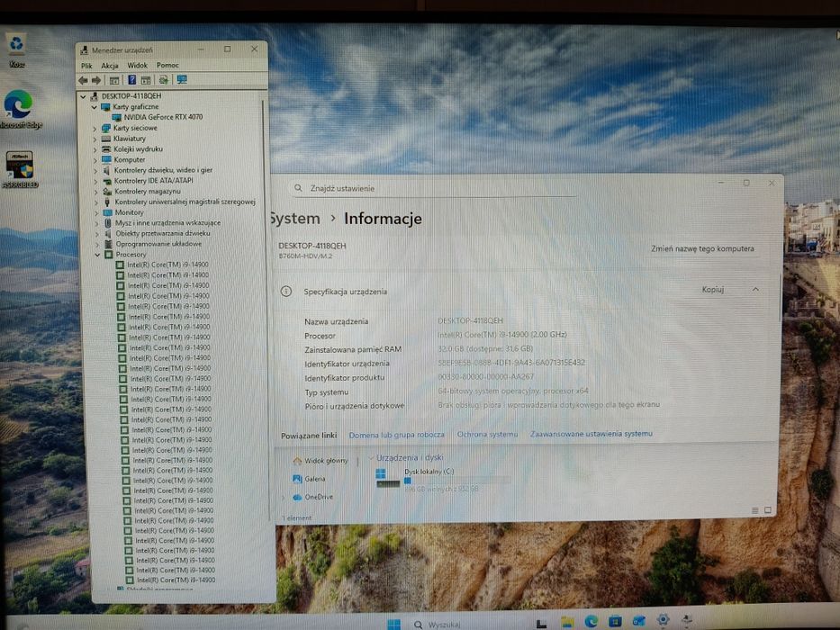Viewport: 840px width, 630px height.
Task: Go to System in the Settings breadcrumb
Action: point(294,219)
